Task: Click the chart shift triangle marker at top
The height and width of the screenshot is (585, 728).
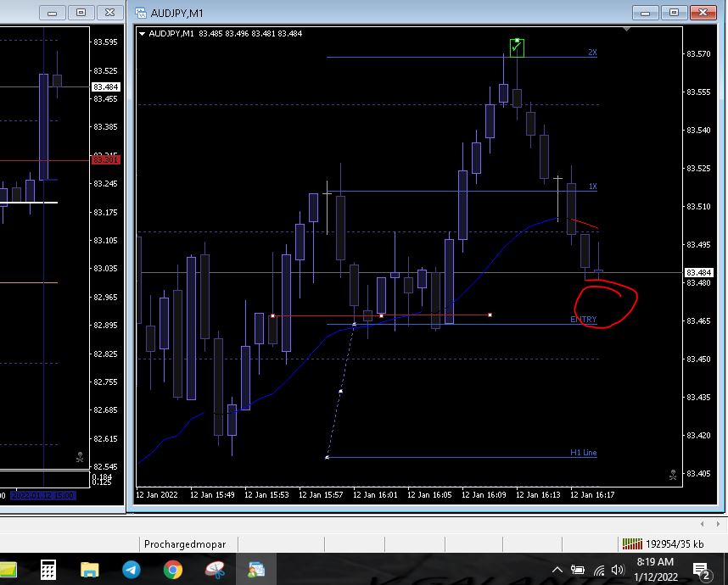Action: click(x=626, y=29)
